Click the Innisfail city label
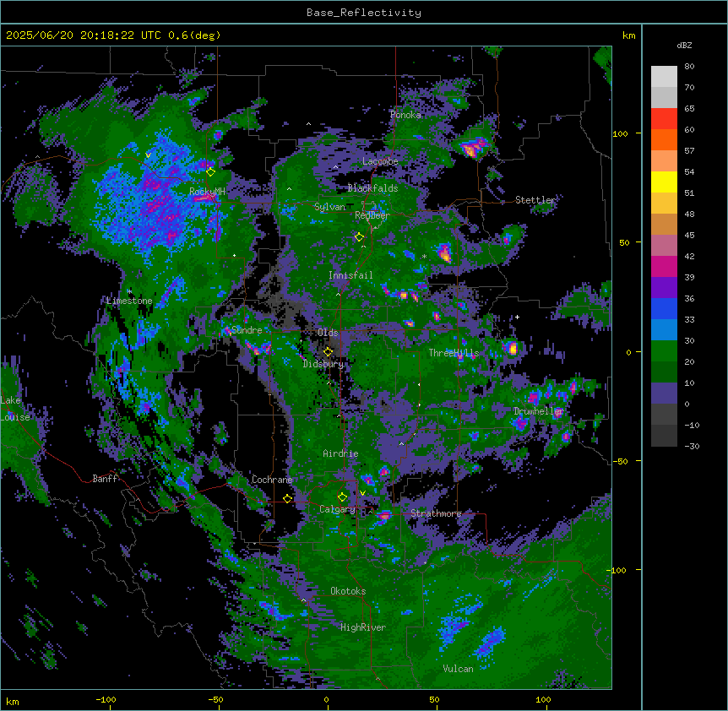Screen dimensions: 728x711 (350, 275)
